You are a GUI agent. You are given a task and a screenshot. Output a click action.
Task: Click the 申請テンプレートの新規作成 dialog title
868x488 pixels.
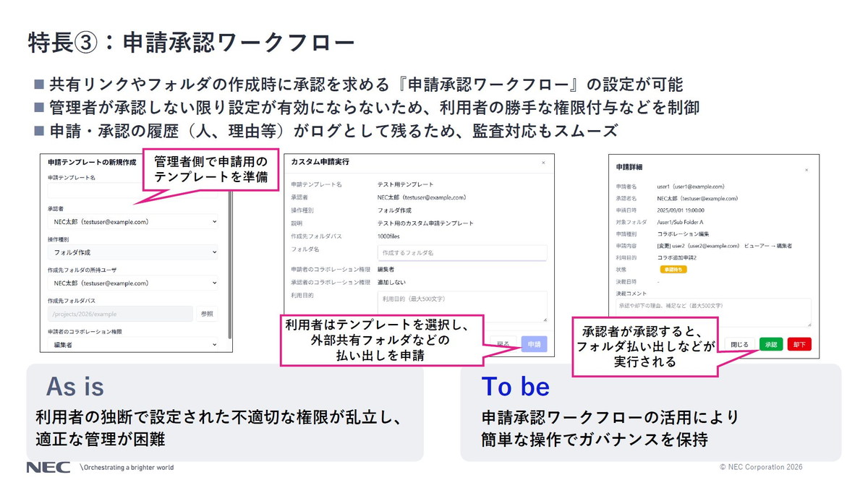pos(91,163)
